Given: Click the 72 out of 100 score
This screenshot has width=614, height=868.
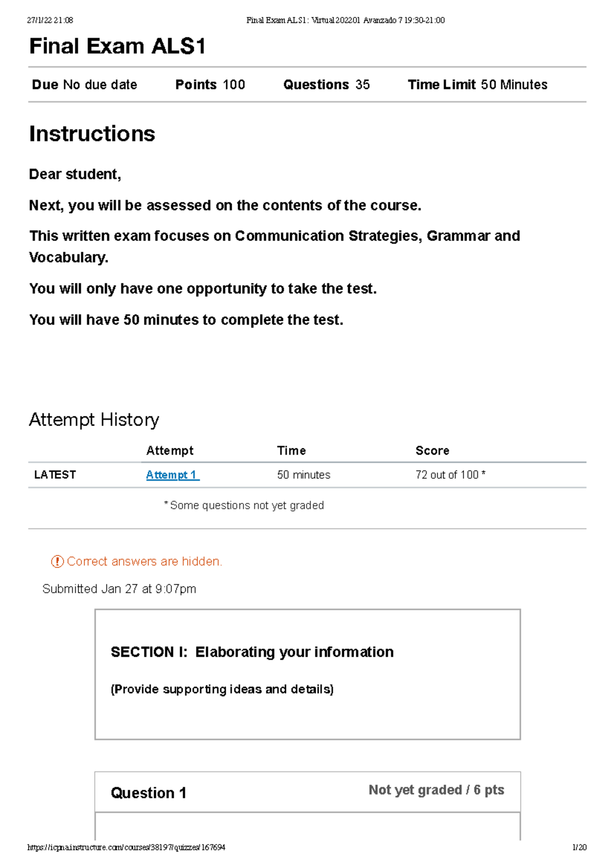Looking at the screenshot, I should click(x=450, y=475).
